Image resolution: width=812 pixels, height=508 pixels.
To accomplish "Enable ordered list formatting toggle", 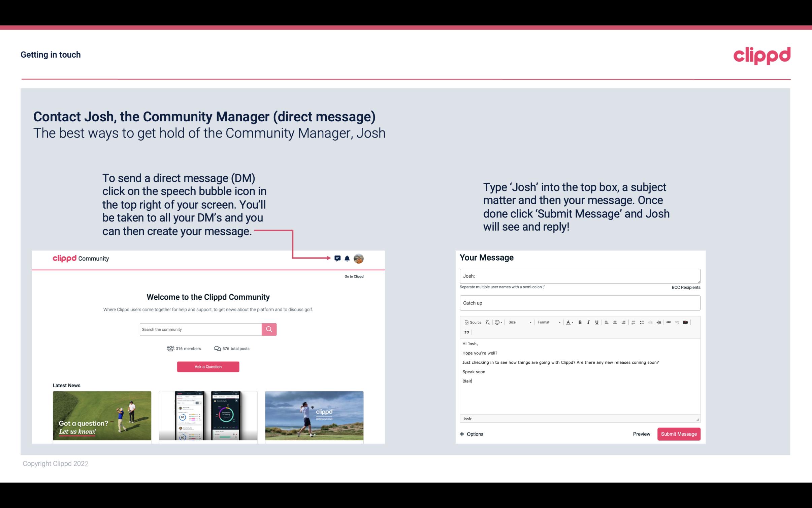I will pyautogui.click(x=633, y=322).
